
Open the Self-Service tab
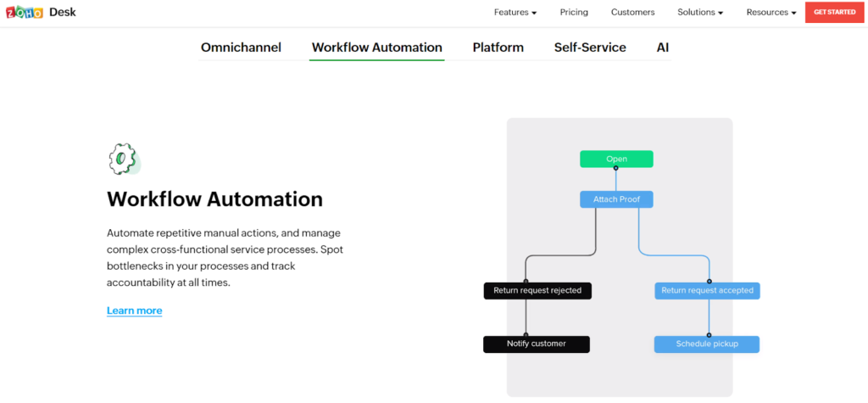590,48
